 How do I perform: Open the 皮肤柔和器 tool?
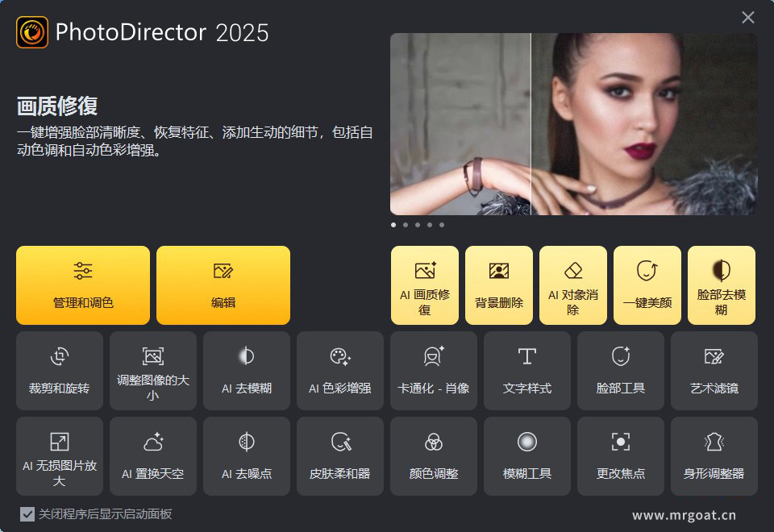click(x=339, y=456)
